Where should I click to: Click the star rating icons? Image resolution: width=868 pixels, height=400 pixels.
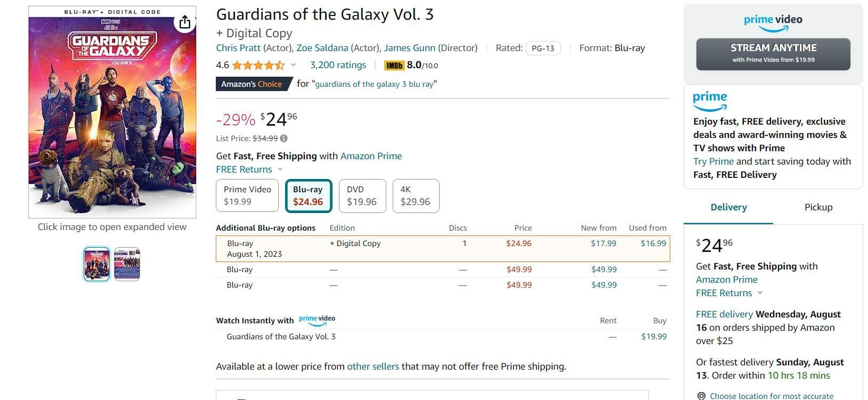258,66
